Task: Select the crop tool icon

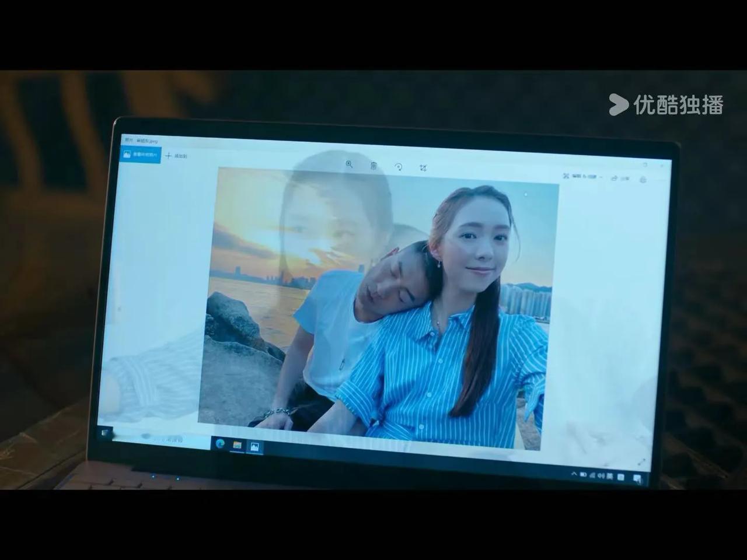Action: click(423, 168)
